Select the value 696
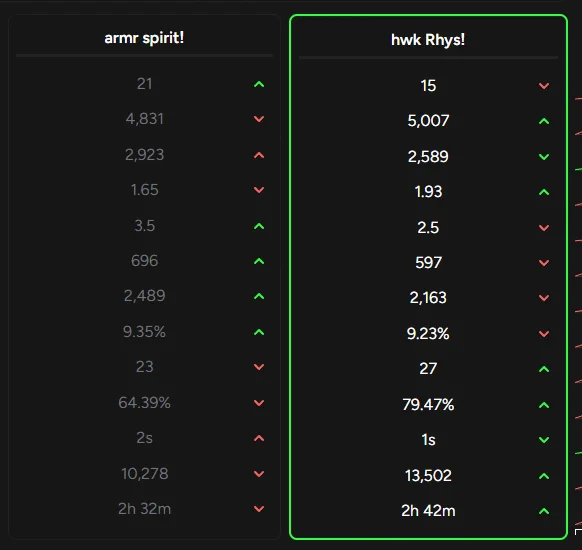Viewport: 582px width, 550px height. tap(144, 261)
